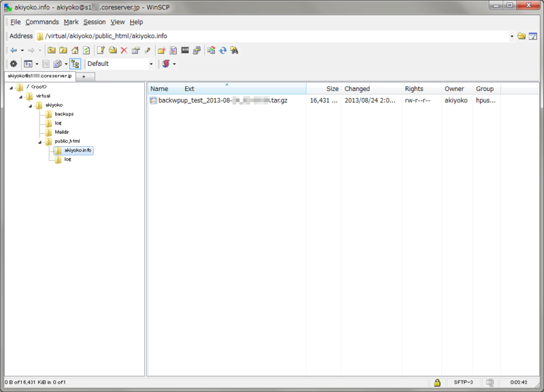The width and height of the screenshot is (544, 392).
Task: Open file properties icon
Action: (x=135, y=50)
